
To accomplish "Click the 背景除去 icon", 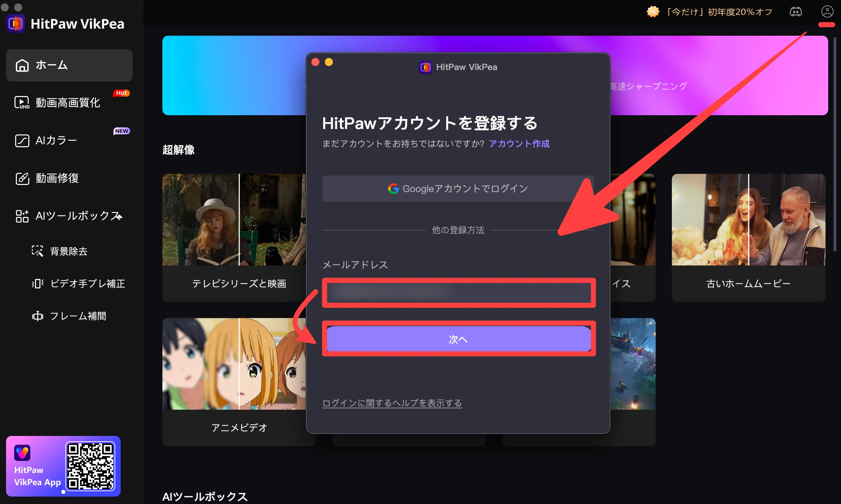I will pyautogui.click(x=37, y=251).
